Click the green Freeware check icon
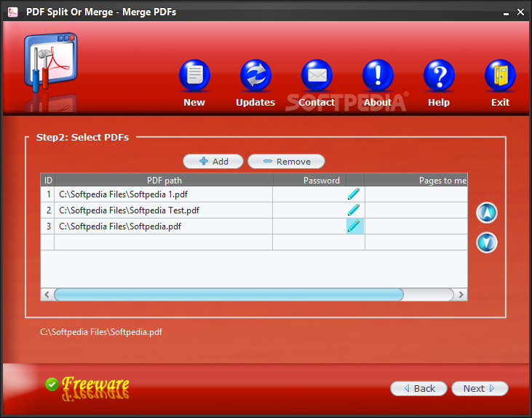Screen dimensions: 532x418 coord(52,384)
